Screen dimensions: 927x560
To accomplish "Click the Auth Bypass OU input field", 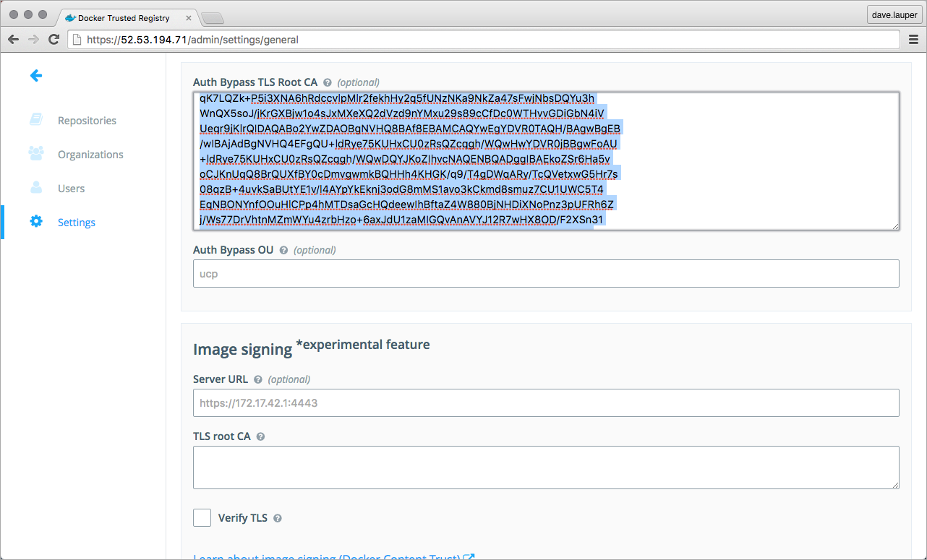I will pos(546,274).
